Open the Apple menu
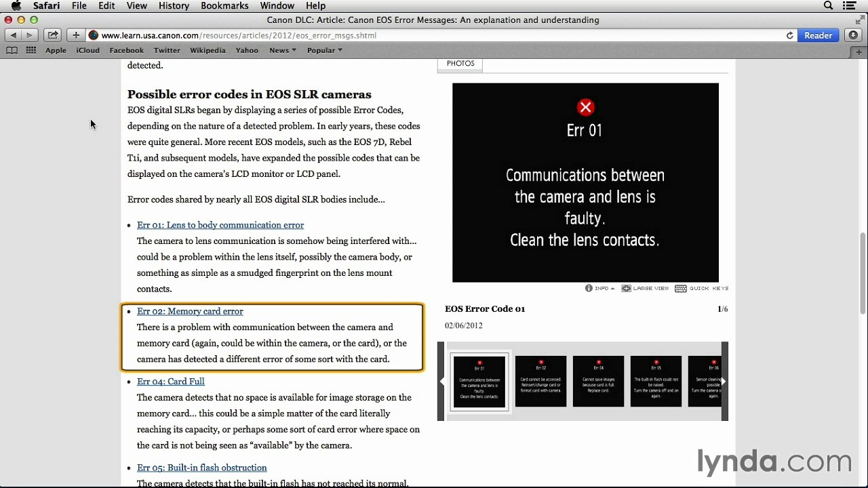 pos(16,5)
